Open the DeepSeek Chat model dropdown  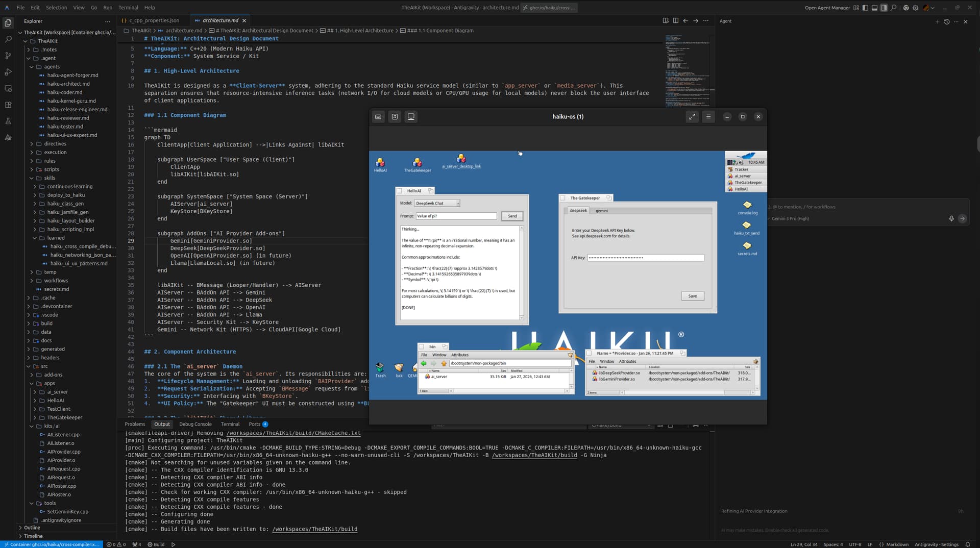437,203
